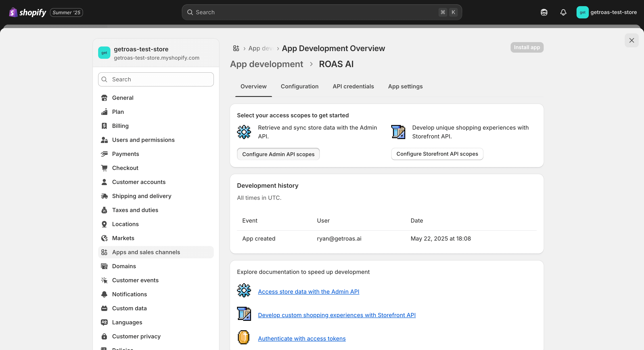This screenshot has width=644, height=350.
Task: Click the getroas-test-store account avatar
Action: [x=582, y=12]
